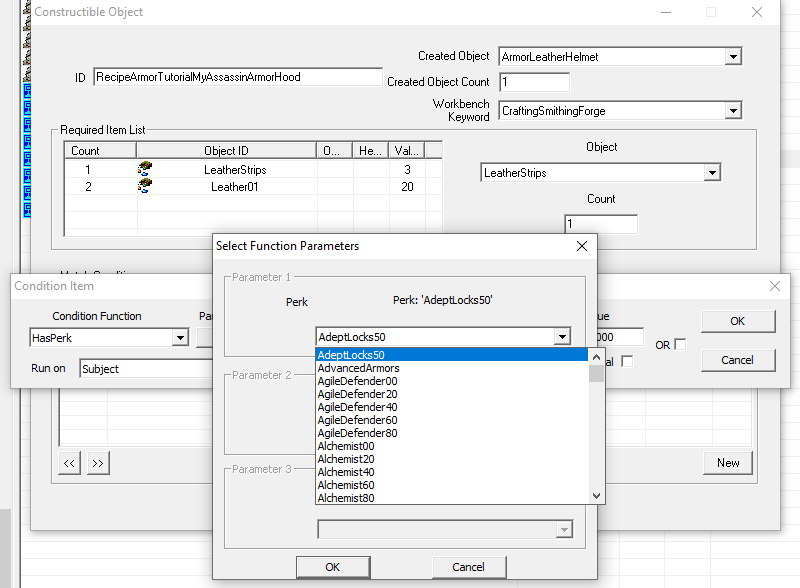800x588 pixels.
Task: Click the LeatherStrips item icon in list
Action: point(145,170)
